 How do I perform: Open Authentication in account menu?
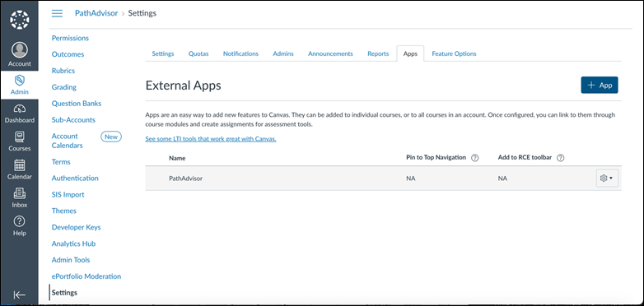click(x=75, y=178)
